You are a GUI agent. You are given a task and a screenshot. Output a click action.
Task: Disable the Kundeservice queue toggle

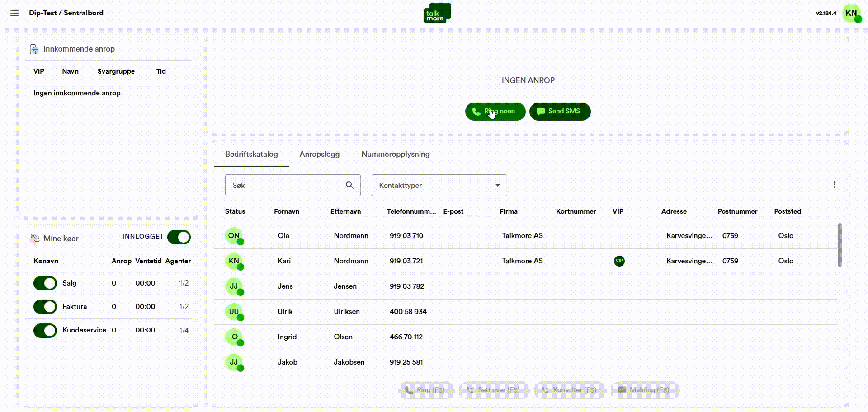point(45,330)
